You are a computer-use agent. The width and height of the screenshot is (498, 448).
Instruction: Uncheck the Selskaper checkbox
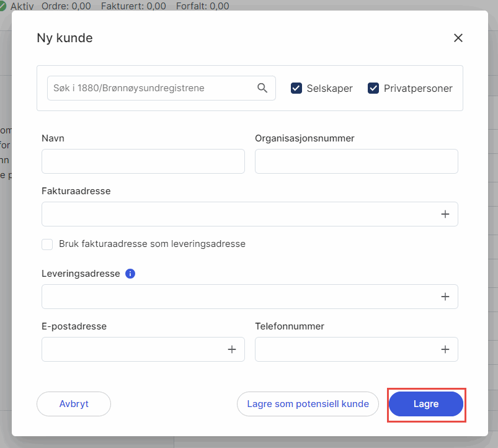(296, 88)
